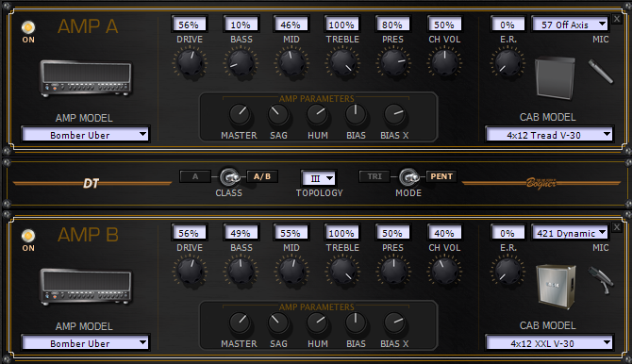Click the Amp A speaker cabinet image
632x364 pixels.
tap(555, 78)
